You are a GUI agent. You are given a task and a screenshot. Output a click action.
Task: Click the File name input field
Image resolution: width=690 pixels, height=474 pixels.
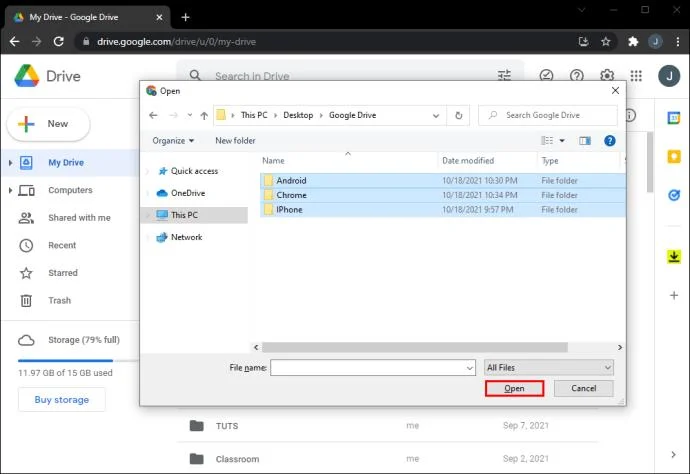click(x=373, y=368)
